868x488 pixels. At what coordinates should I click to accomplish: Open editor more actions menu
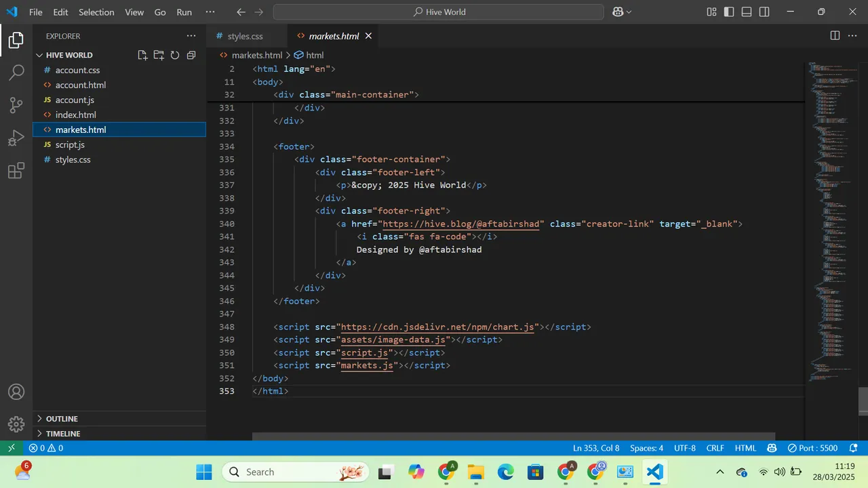click(x=853, y=36)
